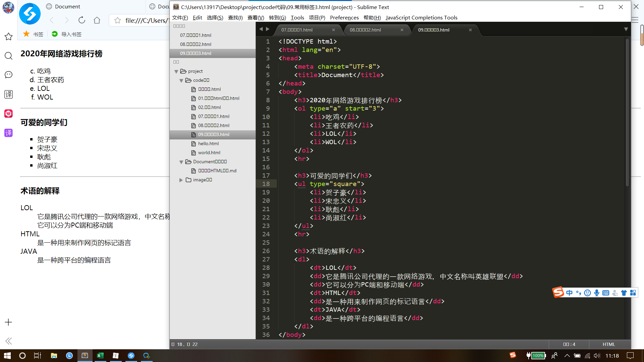Expand the image folder in sidebar

click(181, 180)
